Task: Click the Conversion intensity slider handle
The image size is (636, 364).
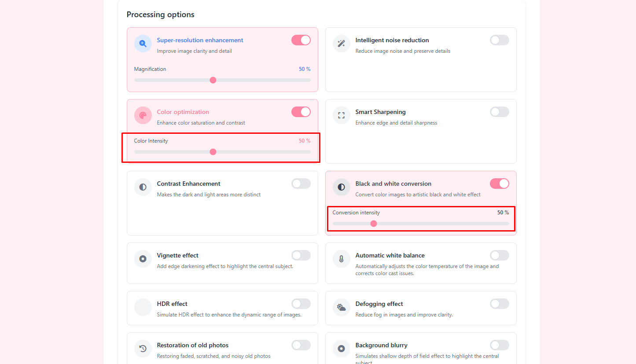Action: coord(374,224)
